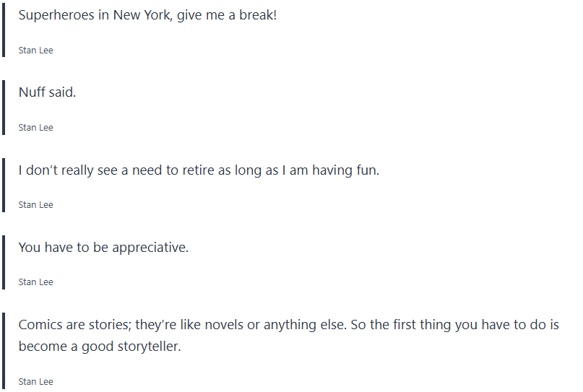Select the 'Nuff said.' quote
Screen dimensions: 583x392
click(x=47, y=92)
